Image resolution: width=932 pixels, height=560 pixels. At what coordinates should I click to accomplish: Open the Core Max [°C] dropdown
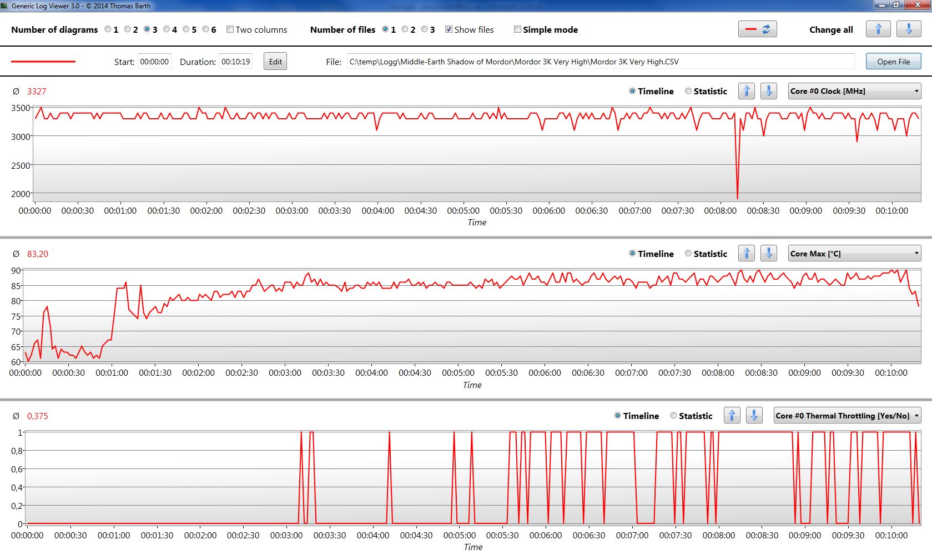pos(854,254)
